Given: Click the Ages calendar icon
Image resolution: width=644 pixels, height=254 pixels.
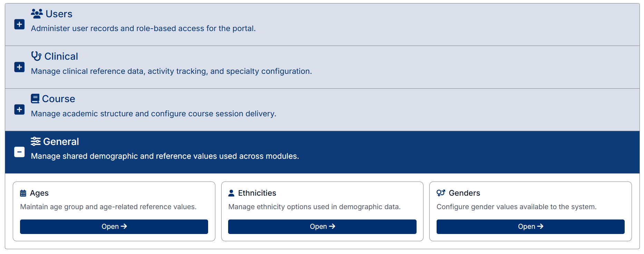Looking at the screenshot, I should [x=23, y=193].
